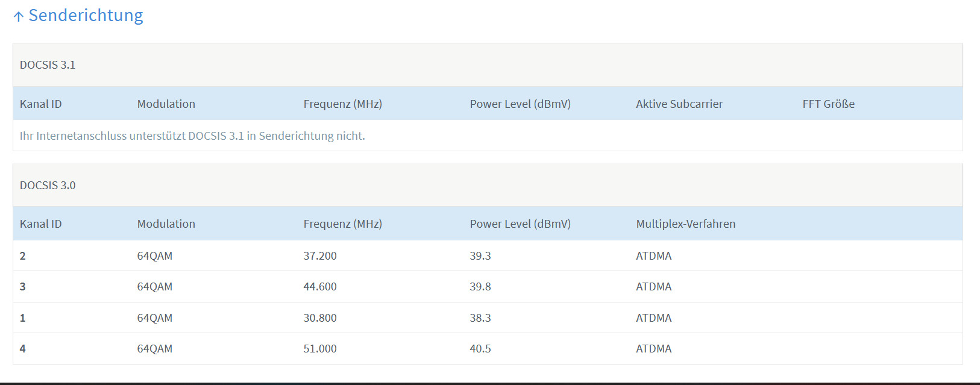Click Frequenz (MHz) header in DOCSIS 3.0 table
The width and height of the screenshot is (980, 385).
click(342, 224)
